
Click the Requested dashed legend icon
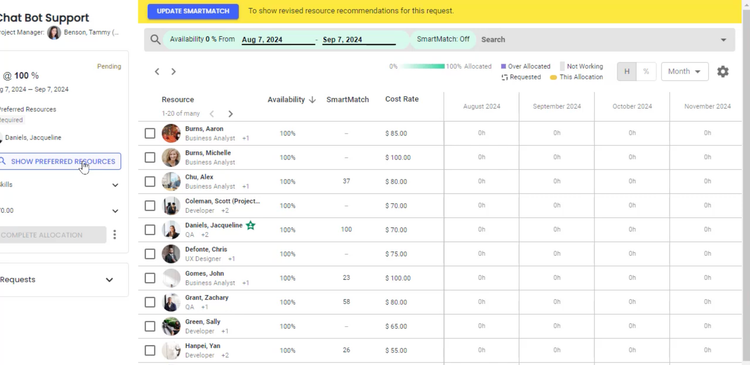504,77
